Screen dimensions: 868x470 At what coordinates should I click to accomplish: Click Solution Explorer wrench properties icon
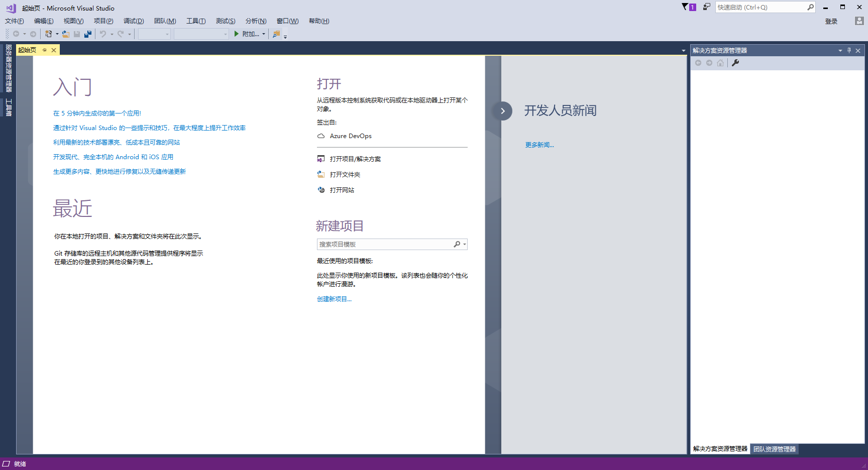pos(735,63)
